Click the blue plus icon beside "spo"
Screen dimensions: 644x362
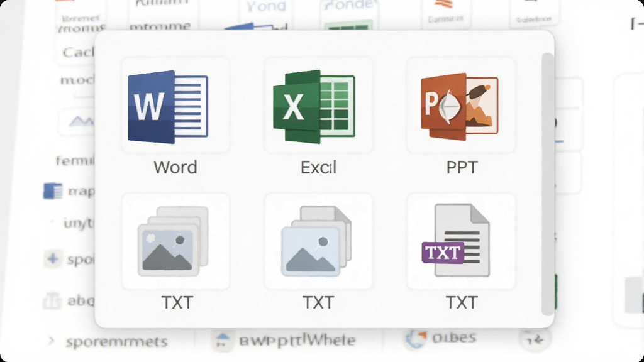[x=53, y=259]
